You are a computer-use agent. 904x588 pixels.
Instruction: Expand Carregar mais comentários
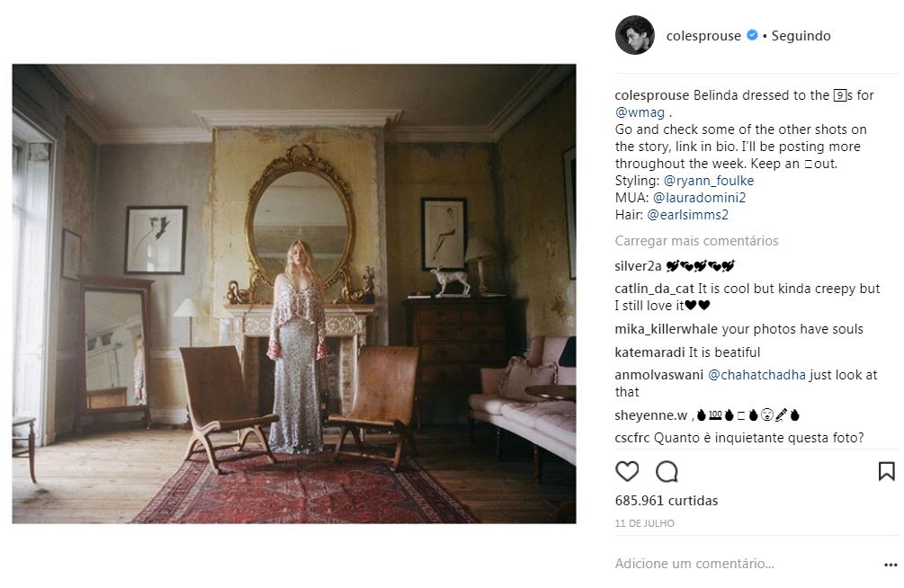click(696, 241)
